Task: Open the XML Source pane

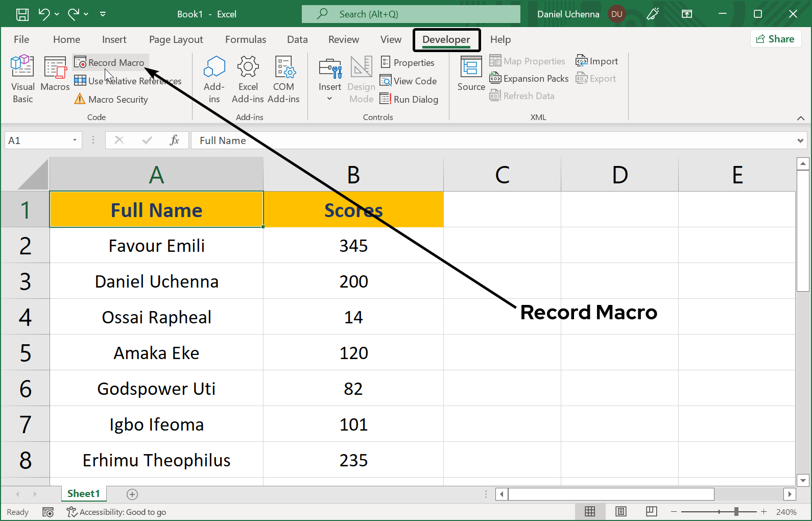Action: [471, 74]
